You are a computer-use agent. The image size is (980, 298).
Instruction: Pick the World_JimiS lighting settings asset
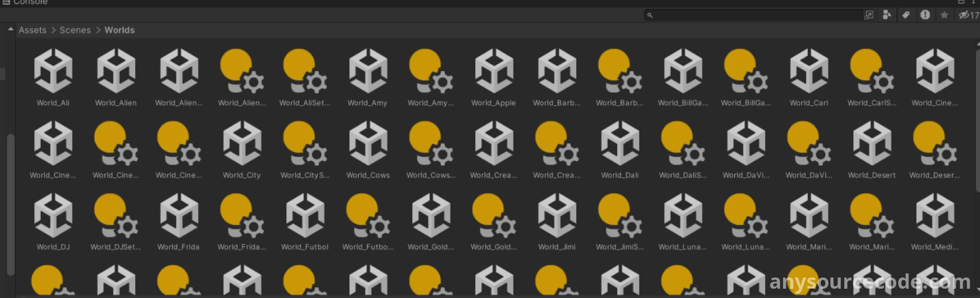click(620, 216)
